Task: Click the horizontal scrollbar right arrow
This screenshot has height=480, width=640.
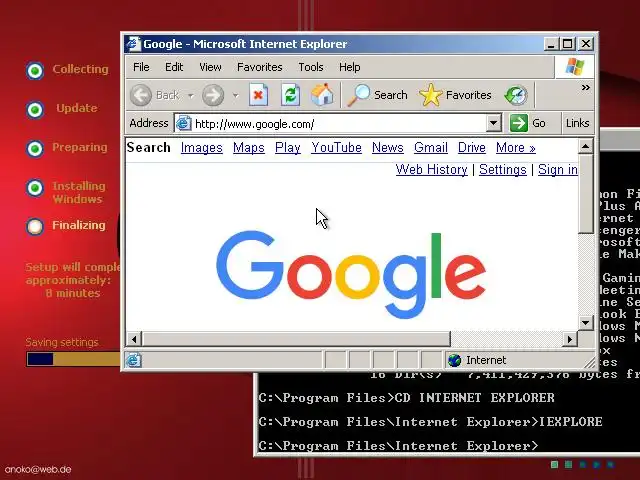Action: 570,339
